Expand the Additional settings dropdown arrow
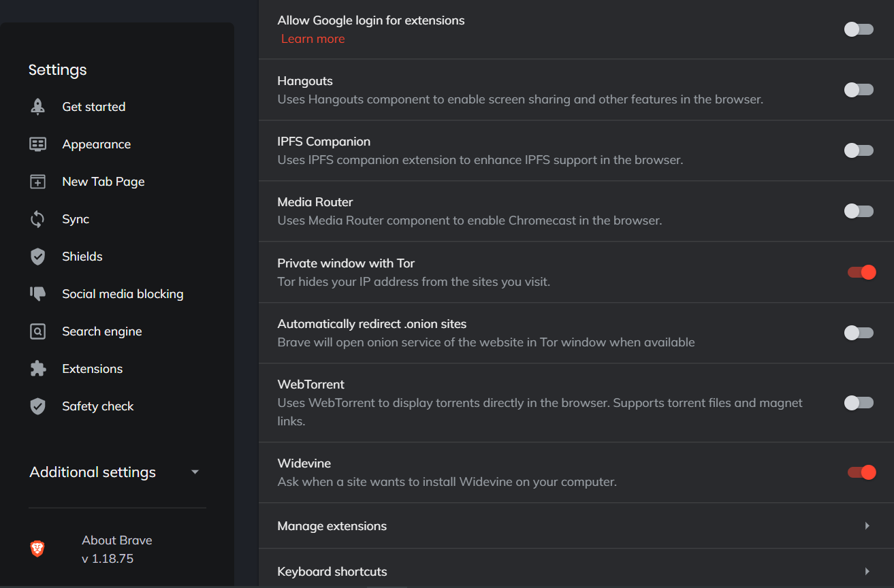 pyautogui.click(x=195, y=472)
